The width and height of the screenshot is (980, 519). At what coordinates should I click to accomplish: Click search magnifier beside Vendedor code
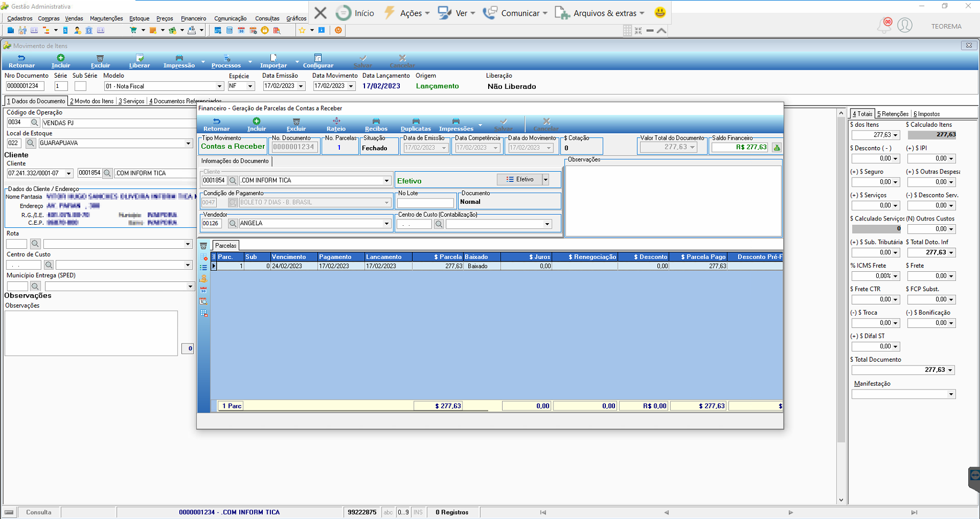click(233, 224)
